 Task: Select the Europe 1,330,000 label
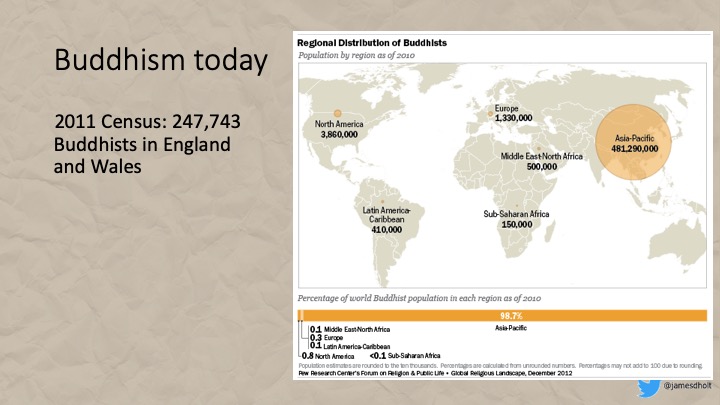pyautogui.click(x=512, y=113)
